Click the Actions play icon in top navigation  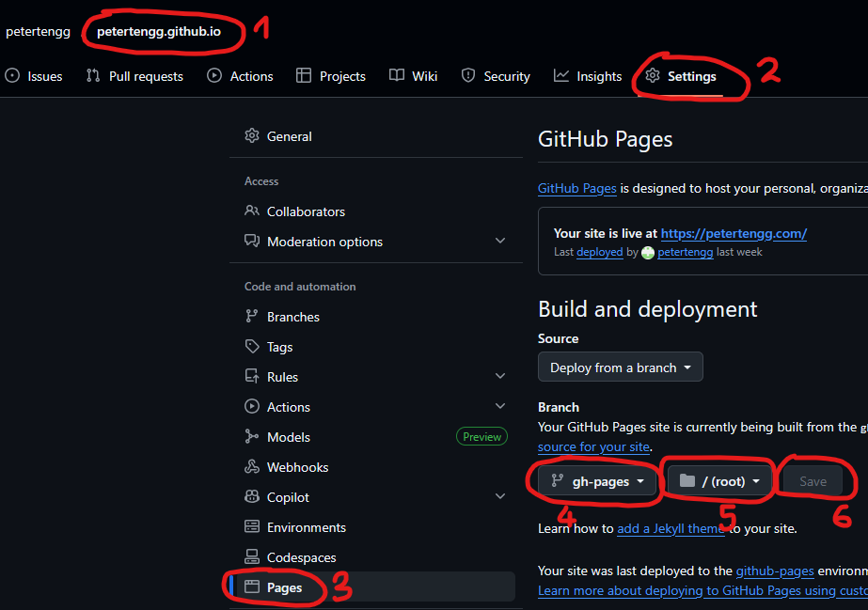point(214,76)
